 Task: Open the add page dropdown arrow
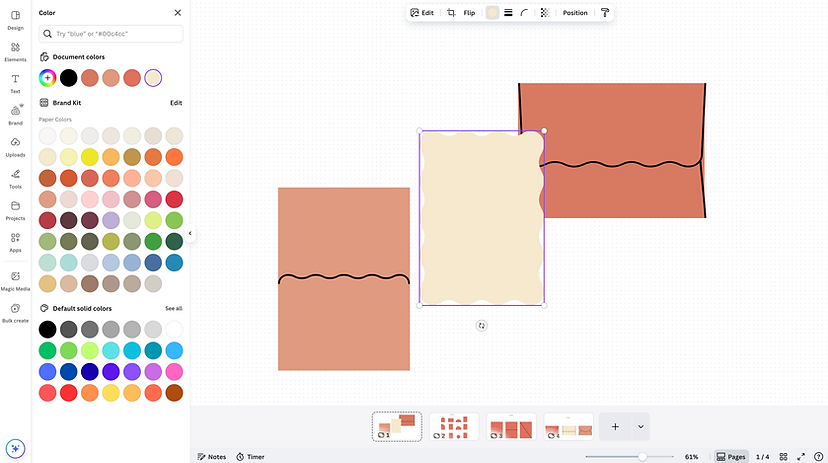pyautogui.click(x=641, y=427)
